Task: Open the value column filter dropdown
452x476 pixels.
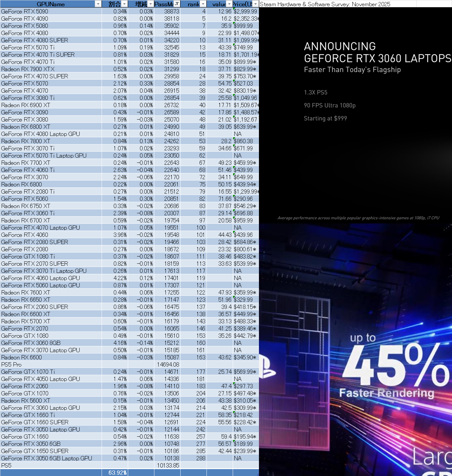Action: click(229, 4)
